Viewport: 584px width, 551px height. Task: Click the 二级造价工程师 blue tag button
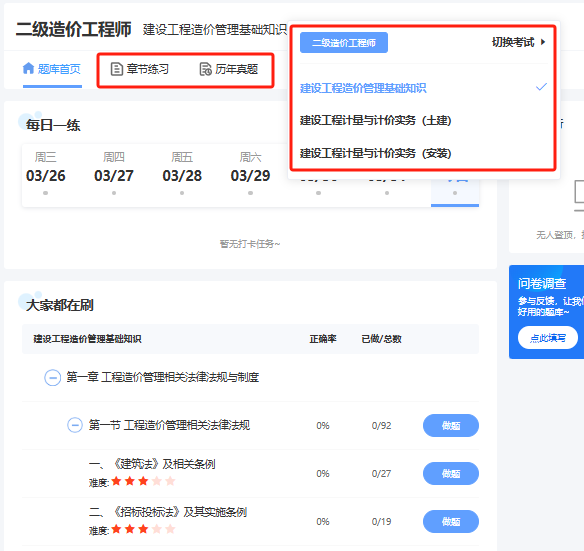[344, 42]
